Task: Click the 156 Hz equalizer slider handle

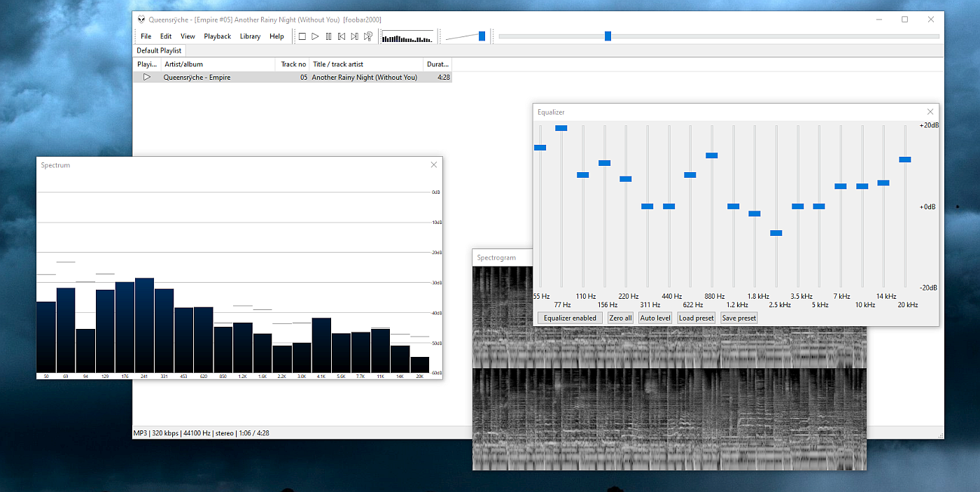Action: (x=605, y=163)
